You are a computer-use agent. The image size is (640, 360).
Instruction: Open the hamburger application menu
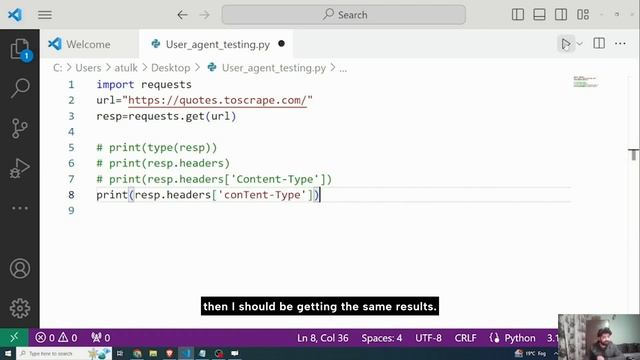tap(45, 15)
